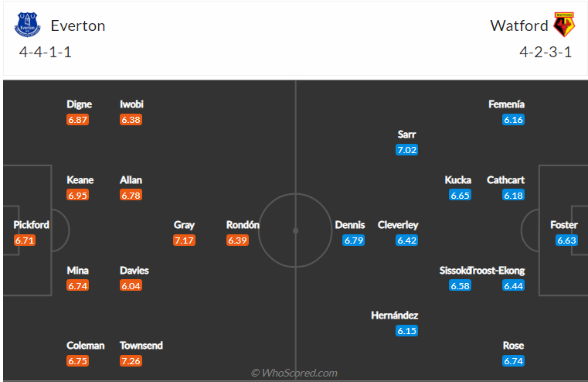Click Townsend's 7.26 rating badge

pyautogui.click(x=131, y=361)
